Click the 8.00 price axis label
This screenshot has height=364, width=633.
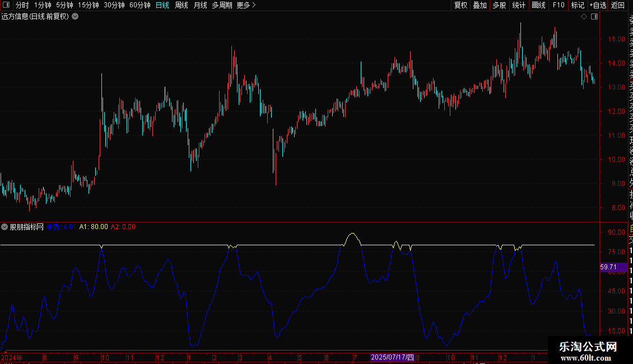[x=618, y=207]
